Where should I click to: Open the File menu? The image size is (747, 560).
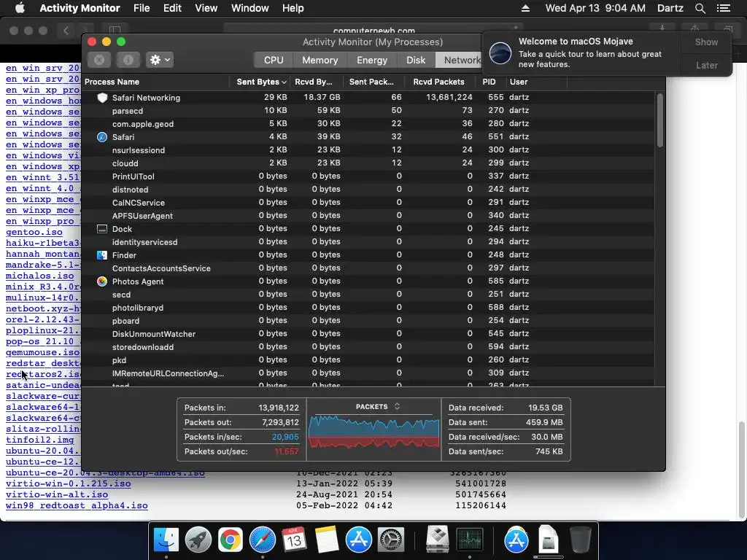pos(142,8)
